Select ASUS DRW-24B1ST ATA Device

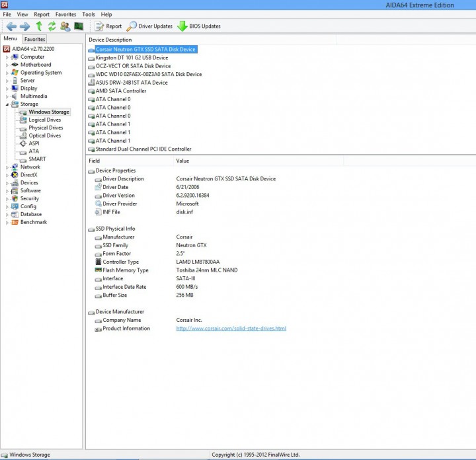tap(132, 83)
